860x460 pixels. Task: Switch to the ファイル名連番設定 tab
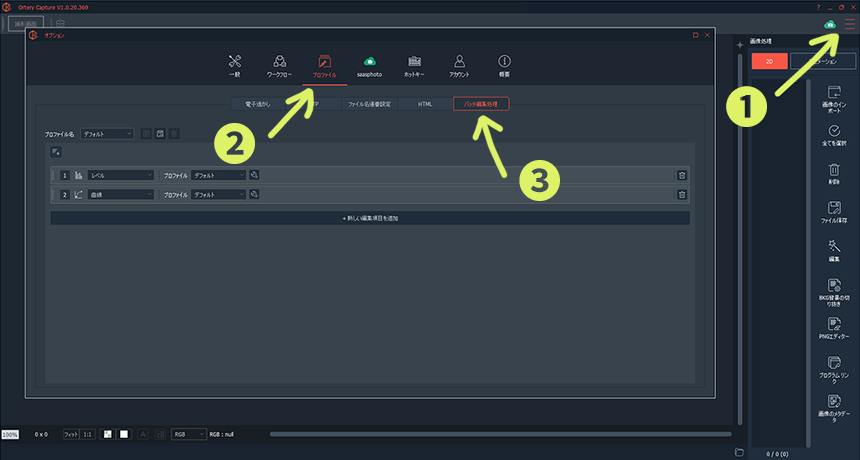(369, 103)
